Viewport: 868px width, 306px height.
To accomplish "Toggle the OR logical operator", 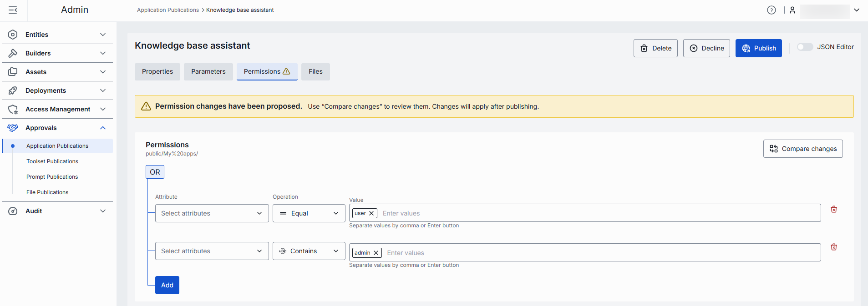I will pos(155,172).
